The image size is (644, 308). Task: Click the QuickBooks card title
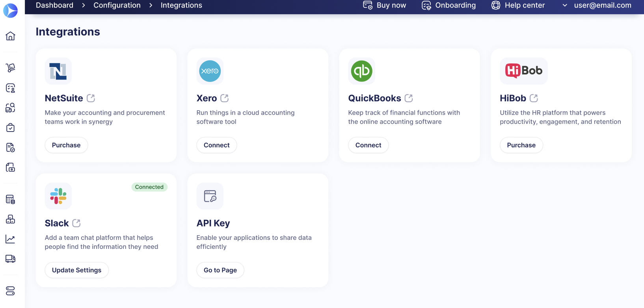coord(375,98)
